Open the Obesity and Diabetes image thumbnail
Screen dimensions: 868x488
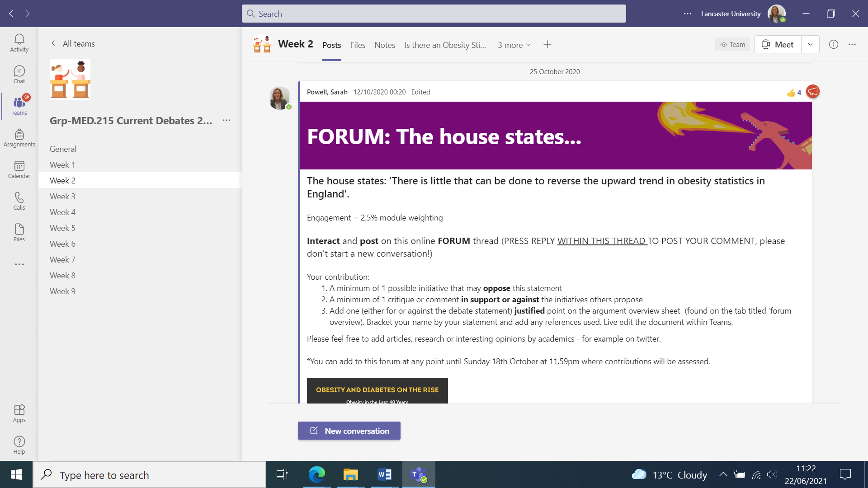pos(377,390)
